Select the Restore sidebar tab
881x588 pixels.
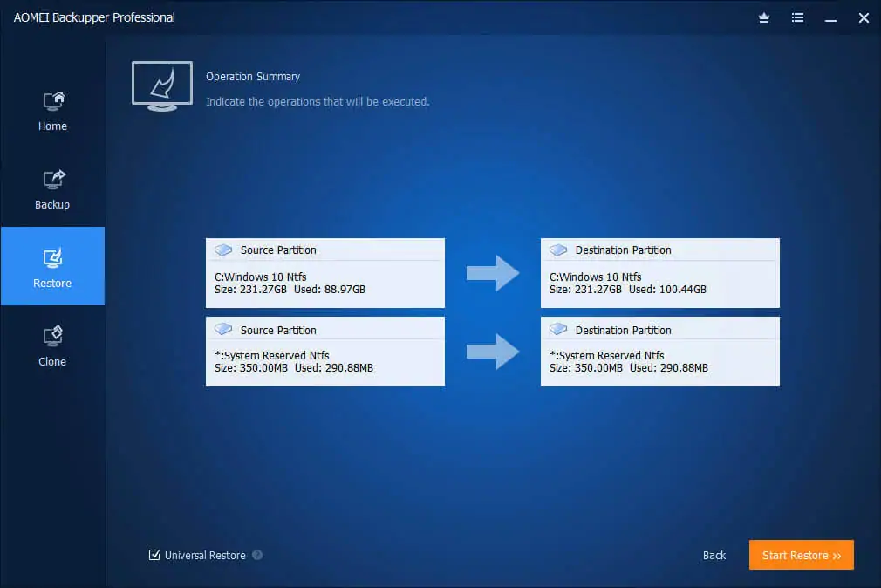coord(53,266)
